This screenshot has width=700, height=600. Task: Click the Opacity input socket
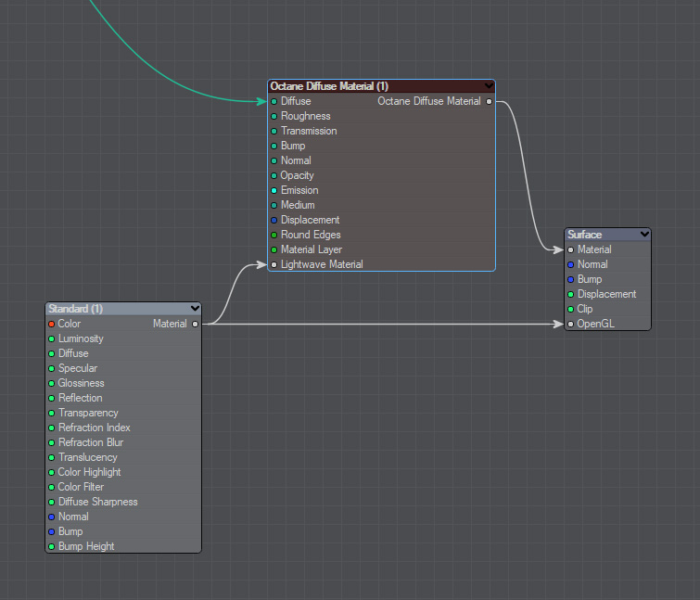pos(274,176)
